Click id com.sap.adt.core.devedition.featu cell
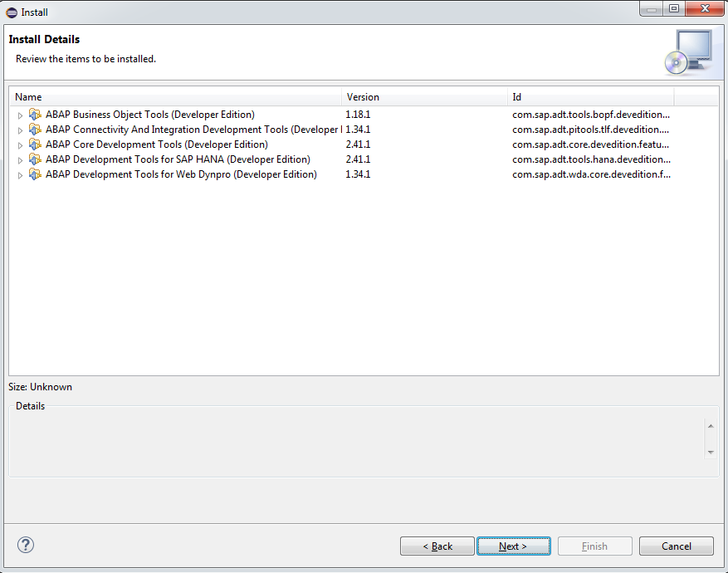The image size is (728, 573). (591, 144)
